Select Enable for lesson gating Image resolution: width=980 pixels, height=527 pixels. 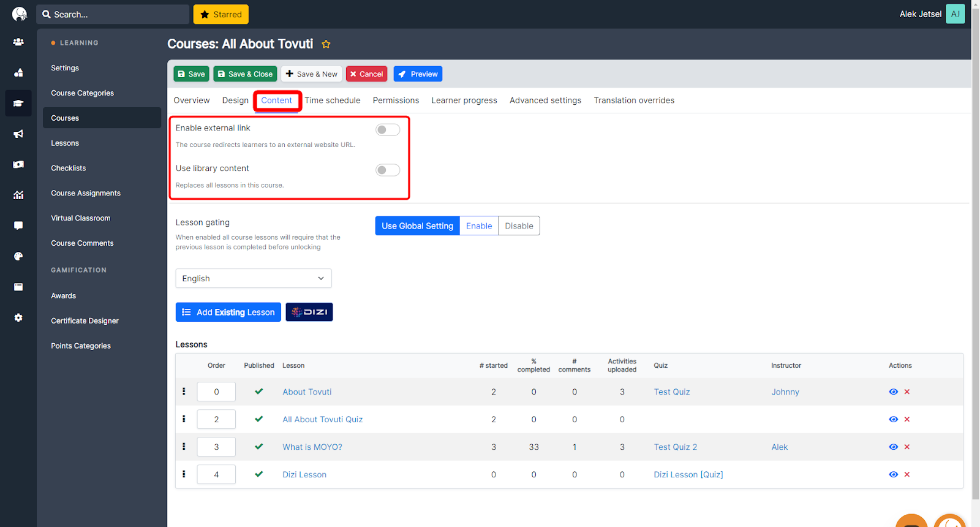[x=479, y=226]
